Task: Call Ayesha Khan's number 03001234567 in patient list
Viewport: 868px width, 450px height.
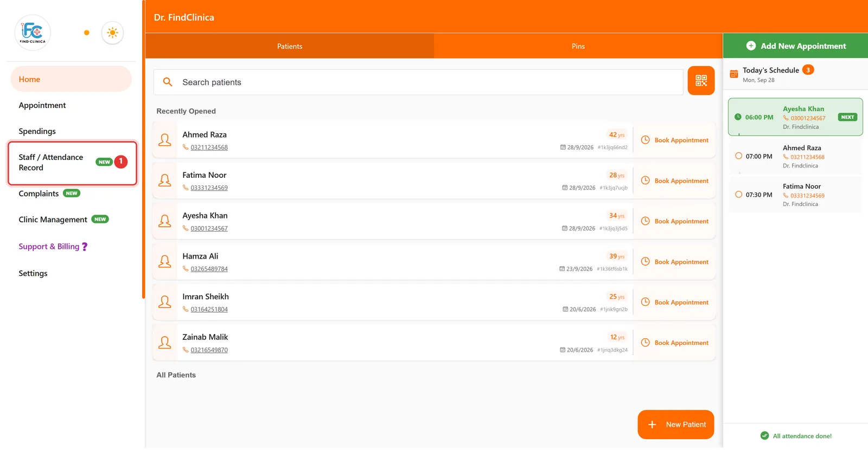Action: pos(209,229)
